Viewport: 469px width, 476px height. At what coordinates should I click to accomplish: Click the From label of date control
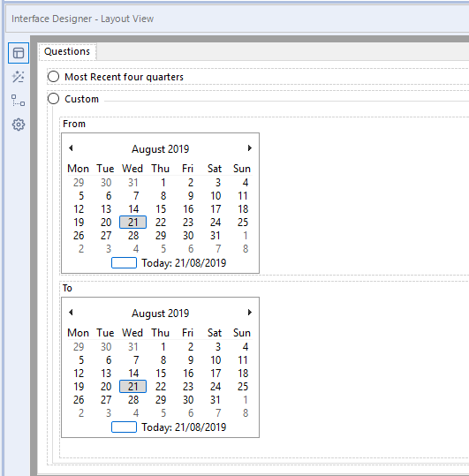click(x=74, y=124)
